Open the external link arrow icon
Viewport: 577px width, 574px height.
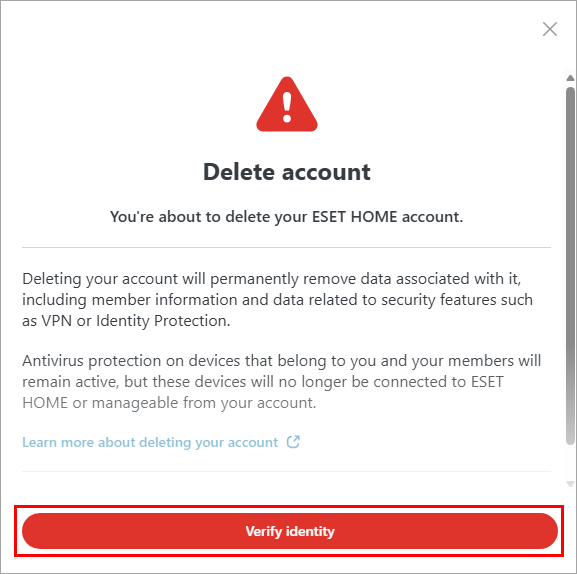[x=293, y=442]
